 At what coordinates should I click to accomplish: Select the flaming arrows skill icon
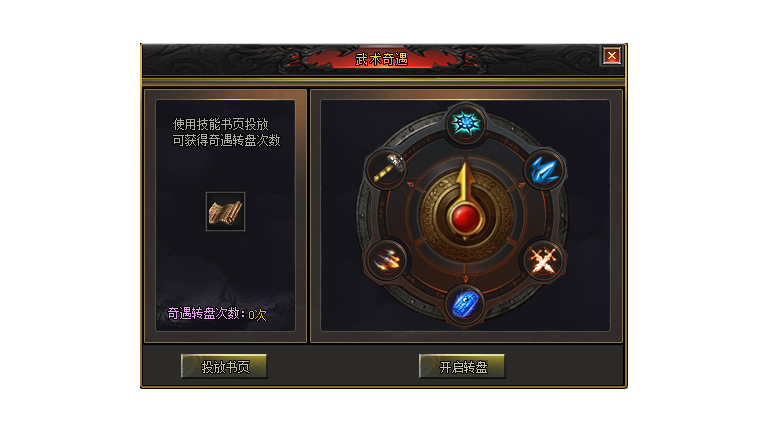point(387,260)
